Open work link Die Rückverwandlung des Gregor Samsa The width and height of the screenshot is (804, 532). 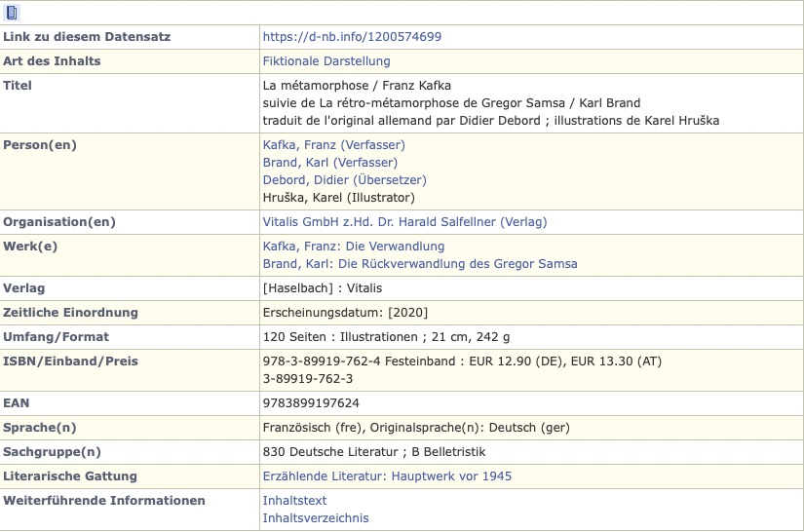coord(419,264)
